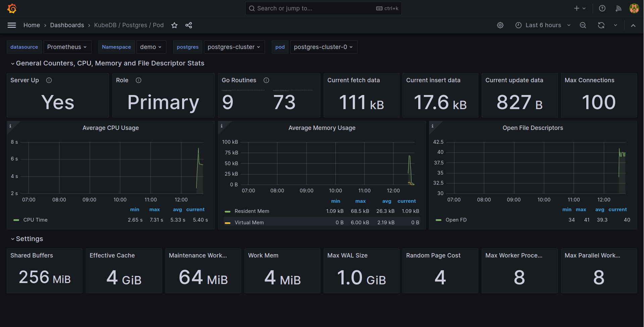Open the demo namespace dropdown

tap(151, 47)
